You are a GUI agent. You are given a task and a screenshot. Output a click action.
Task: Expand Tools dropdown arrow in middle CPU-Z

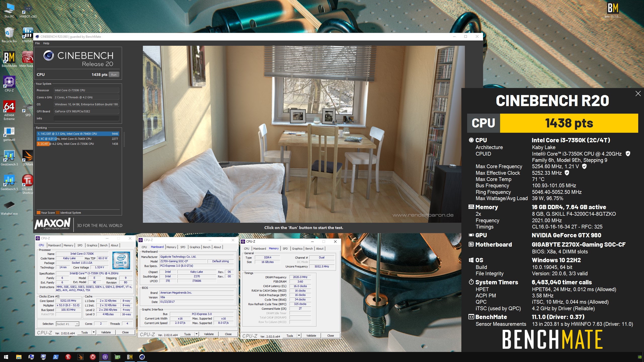196,334
